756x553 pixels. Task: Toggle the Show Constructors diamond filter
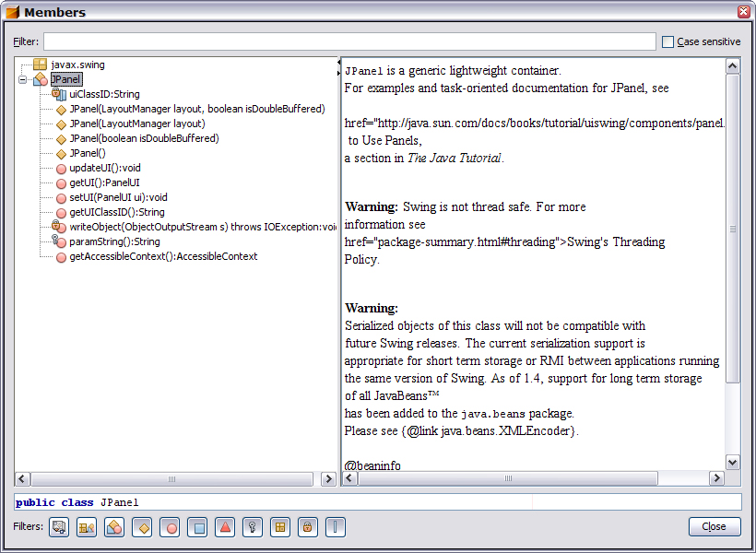(143, 527)
